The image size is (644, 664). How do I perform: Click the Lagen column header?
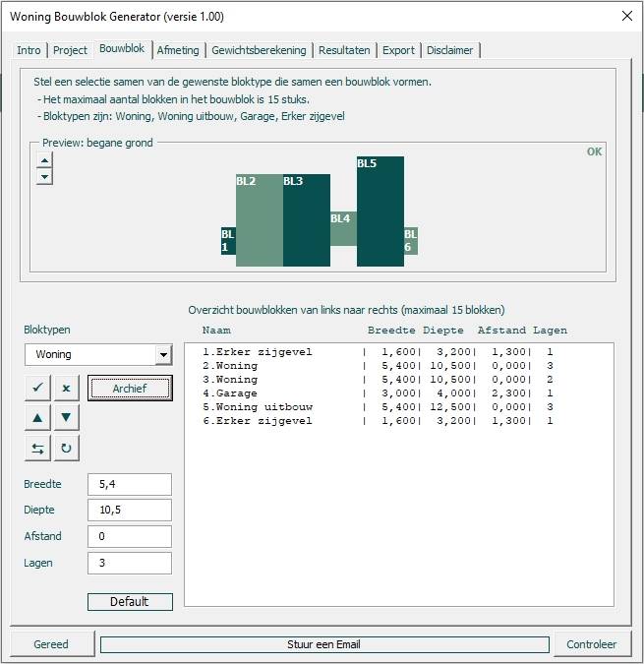[x=550, y=331]
